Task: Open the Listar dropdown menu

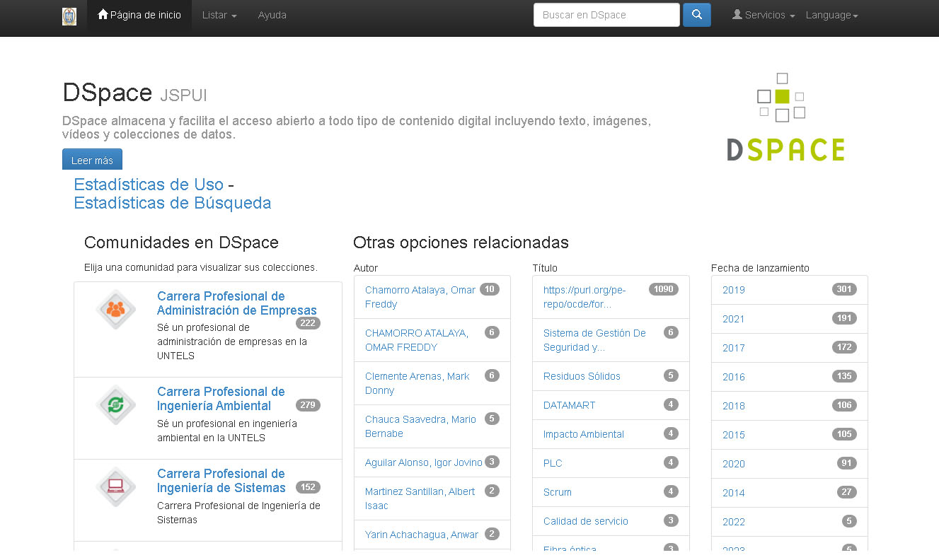Action: (219, 15)
